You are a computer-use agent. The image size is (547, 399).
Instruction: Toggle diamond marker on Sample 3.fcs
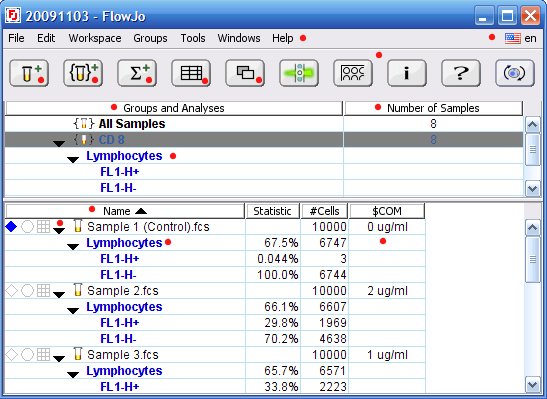pos(12,354)
